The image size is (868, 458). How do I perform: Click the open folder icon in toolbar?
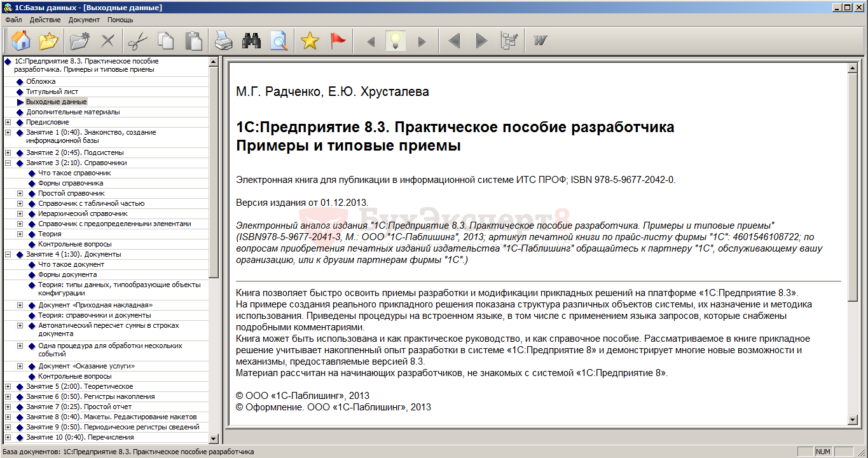49,41
